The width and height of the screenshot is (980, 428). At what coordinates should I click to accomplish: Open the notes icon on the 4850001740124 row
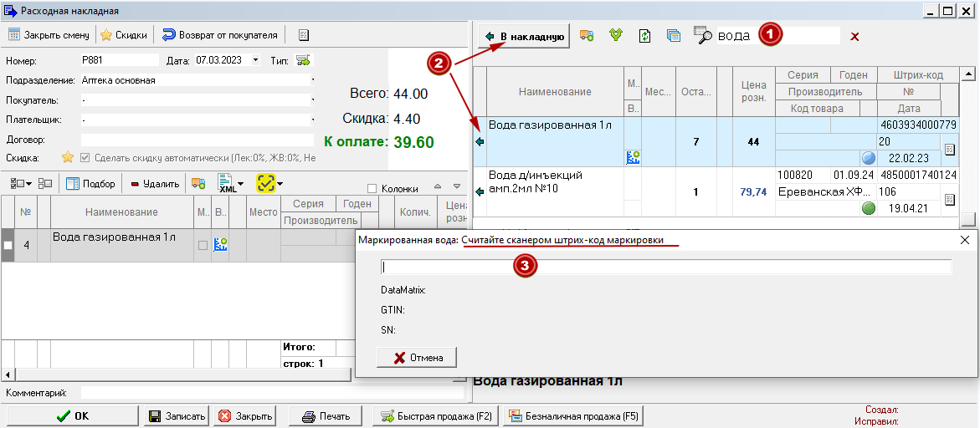(949, 200)
